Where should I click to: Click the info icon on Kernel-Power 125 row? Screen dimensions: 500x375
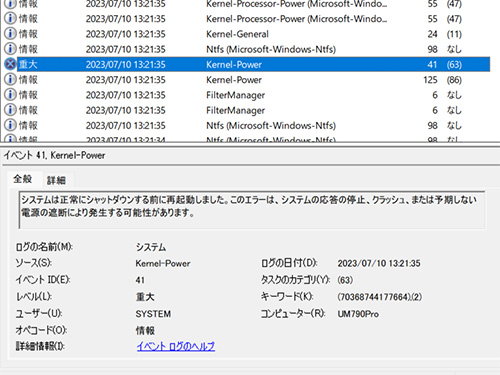point(10,80)
